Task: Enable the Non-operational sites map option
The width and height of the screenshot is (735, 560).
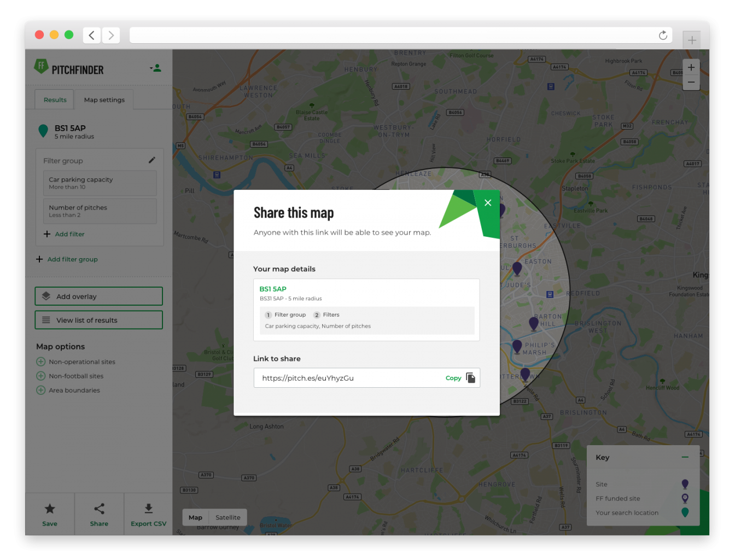Action: coord(41,361)
